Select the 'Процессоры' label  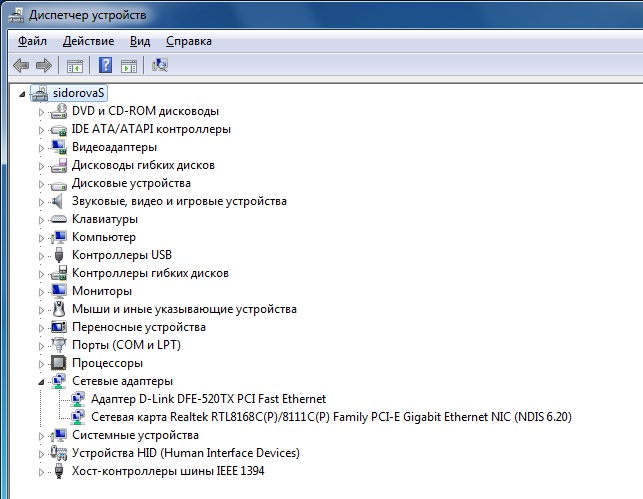(x=107, y=363)
